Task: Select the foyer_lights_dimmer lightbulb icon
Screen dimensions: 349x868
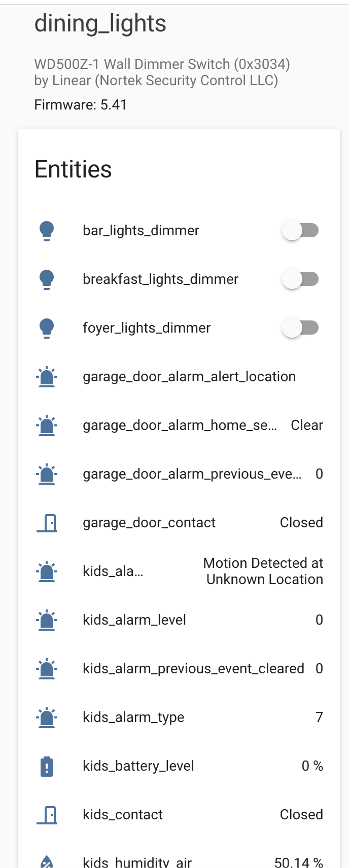Action: point(47,328)
